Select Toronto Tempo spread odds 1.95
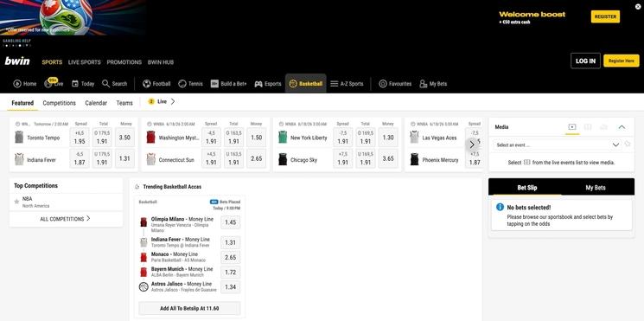This screenshot has width=644, height=321. point(80,138)
